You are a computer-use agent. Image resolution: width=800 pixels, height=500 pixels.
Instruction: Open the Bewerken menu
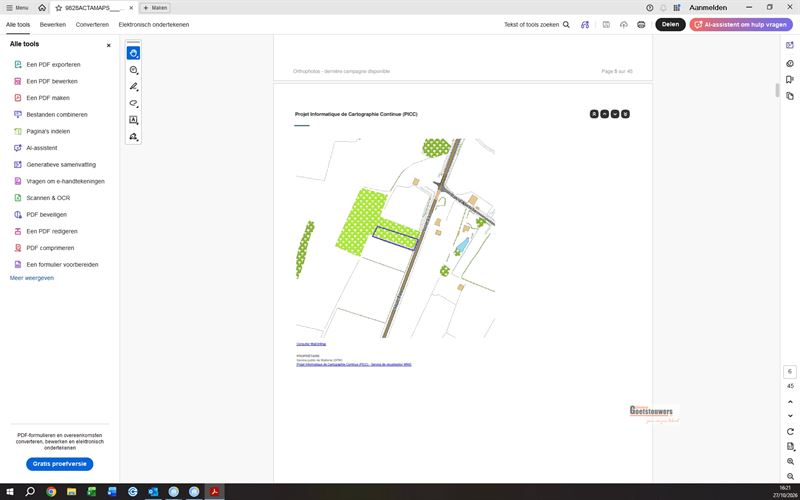click(53, 24)
